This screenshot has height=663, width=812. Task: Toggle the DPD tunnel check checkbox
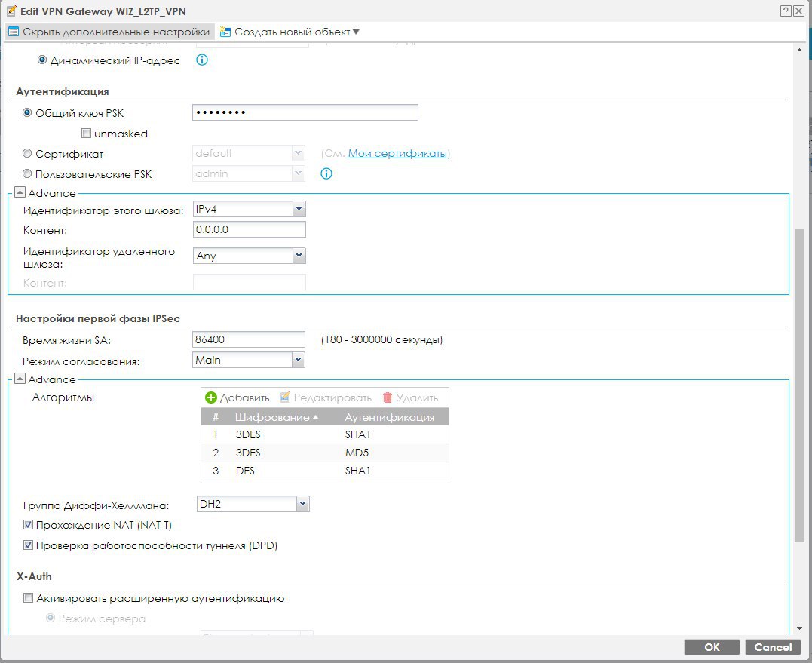tap(29, 545)
